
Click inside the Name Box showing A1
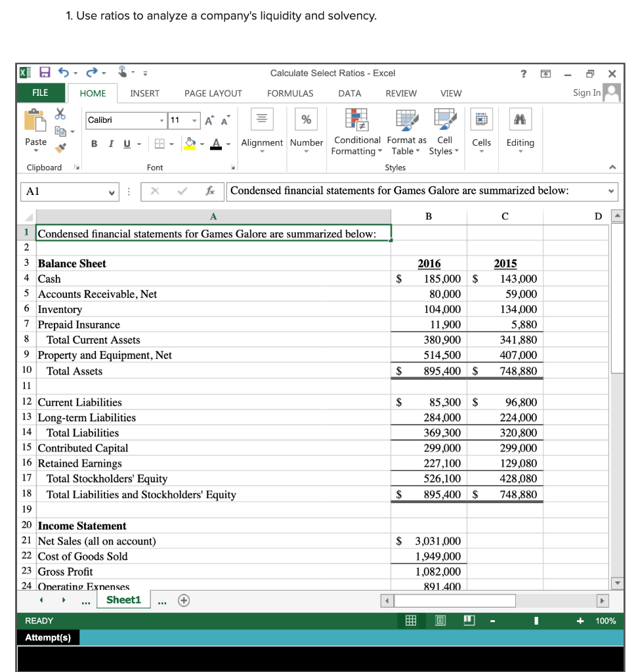point(66,191)
